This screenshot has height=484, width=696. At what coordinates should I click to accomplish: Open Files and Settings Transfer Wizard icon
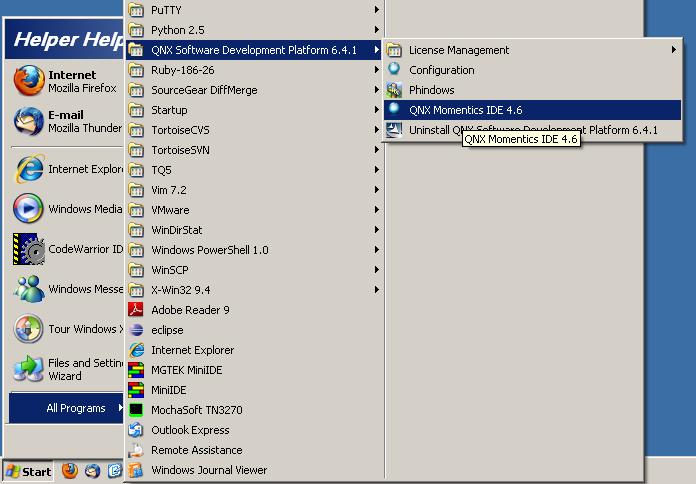(28, 369)
